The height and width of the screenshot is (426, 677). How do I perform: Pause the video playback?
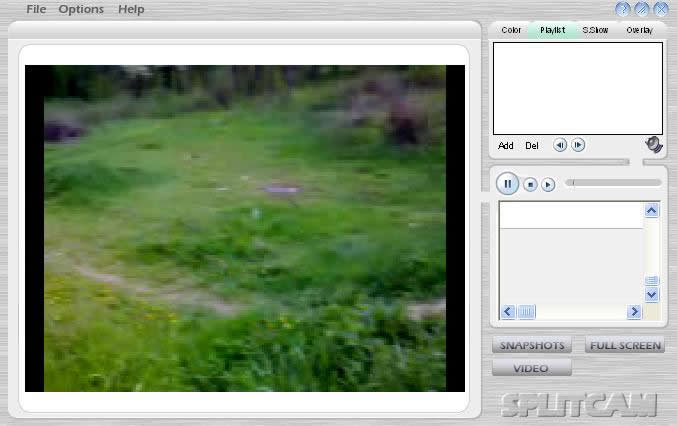click(x=508, y=184)
